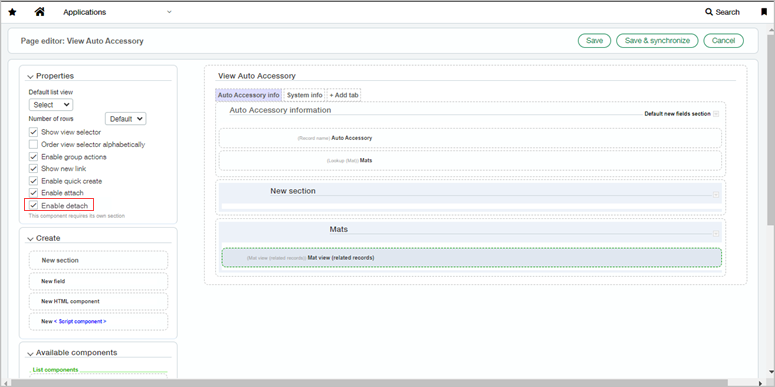Open the Applications dropdown menu
Image resolution: width=775 pixels, height=387 pixels.
click(117, 12)
